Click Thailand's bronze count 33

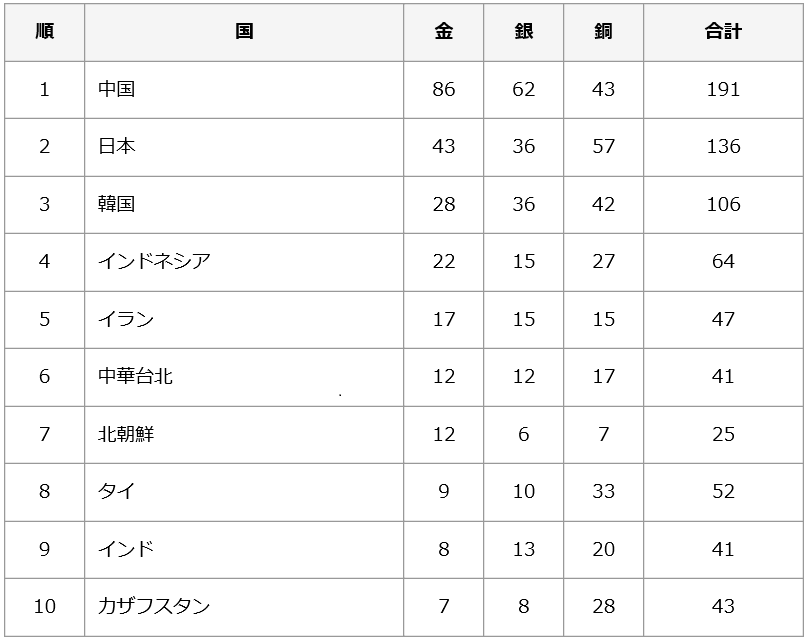(603, 492)
